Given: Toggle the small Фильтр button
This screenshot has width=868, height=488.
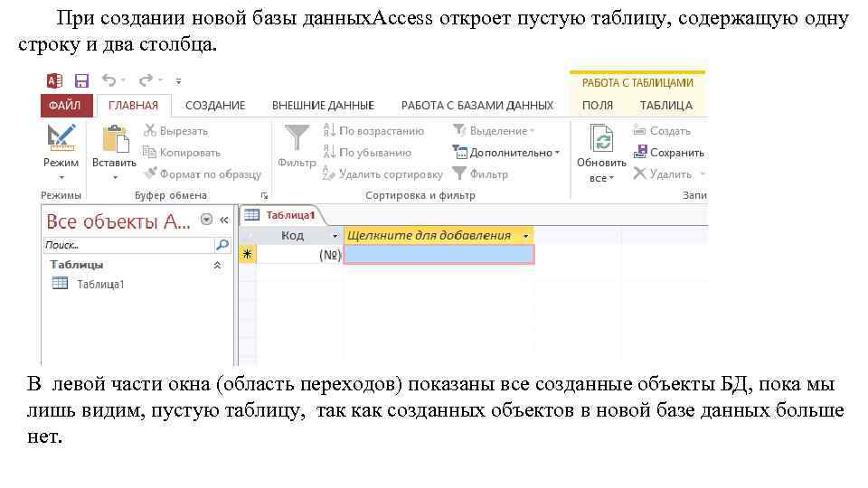Looking at the screenshot, I should click(480, 174).
